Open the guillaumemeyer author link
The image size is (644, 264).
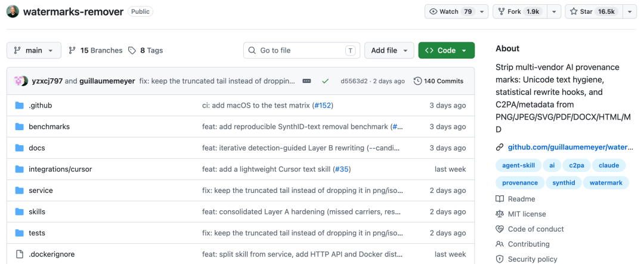tap(107, 81)
